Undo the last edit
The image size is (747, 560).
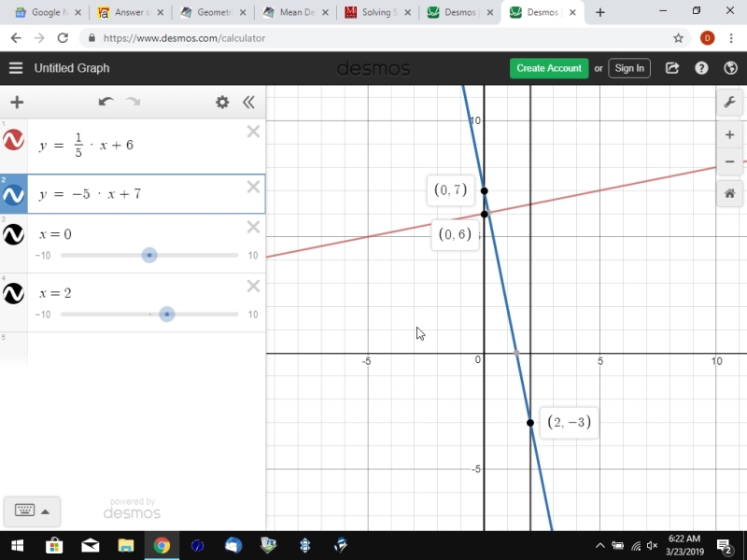[106, 102]
